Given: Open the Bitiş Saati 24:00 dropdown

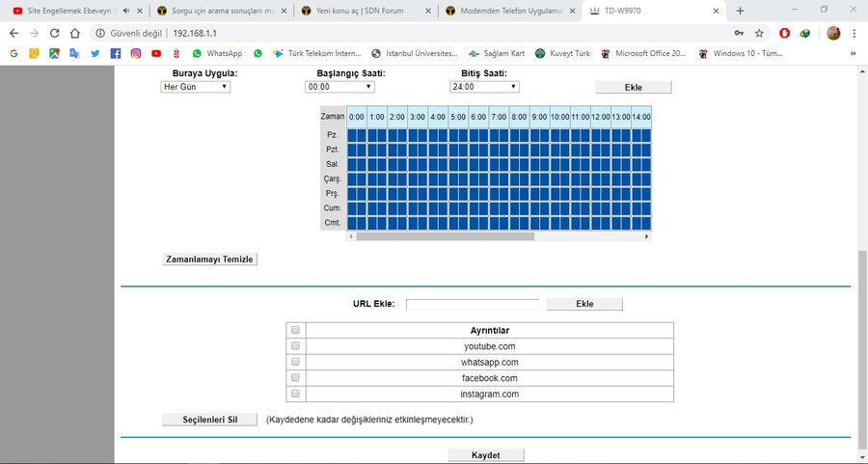Looking at the screenshot, I should 484,87.
